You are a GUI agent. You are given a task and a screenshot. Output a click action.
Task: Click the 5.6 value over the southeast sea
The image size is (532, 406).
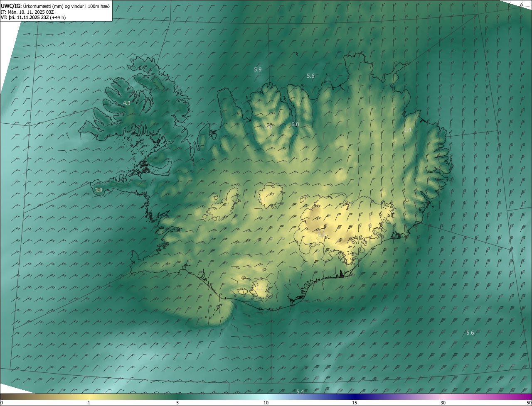470,333
